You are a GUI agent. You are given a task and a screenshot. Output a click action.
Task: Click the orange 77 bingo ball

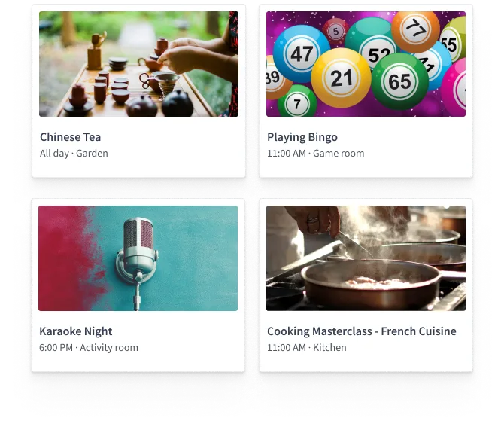click(415, 29)
